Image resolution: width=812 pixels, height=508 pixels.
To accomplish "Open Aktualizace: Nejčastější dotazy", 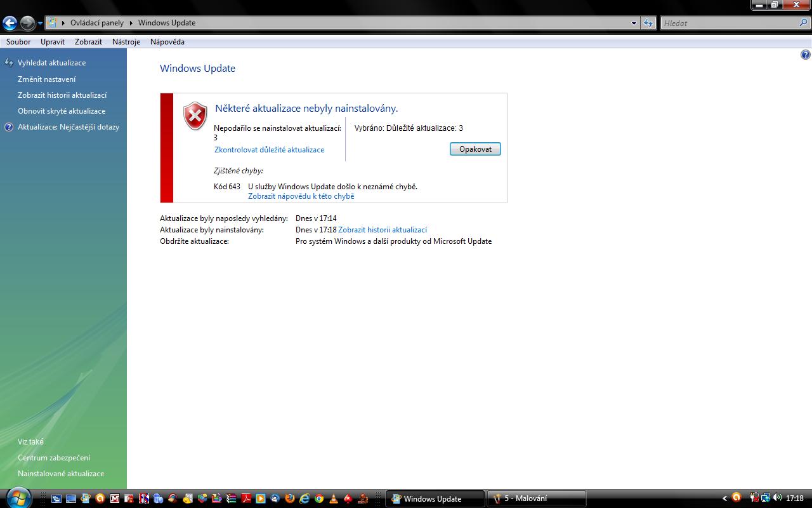I will [69, 127].
